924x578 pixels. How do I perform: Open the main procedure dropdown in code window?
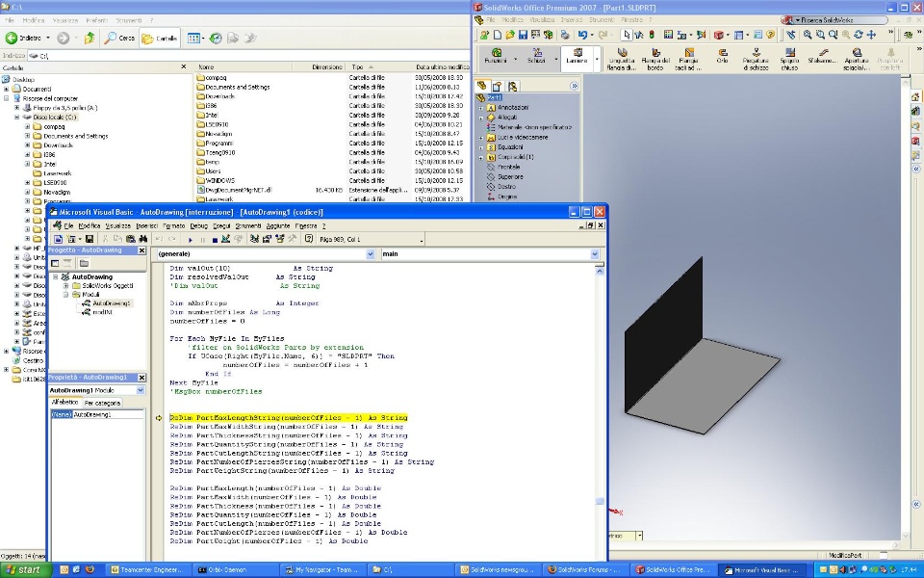595,254
